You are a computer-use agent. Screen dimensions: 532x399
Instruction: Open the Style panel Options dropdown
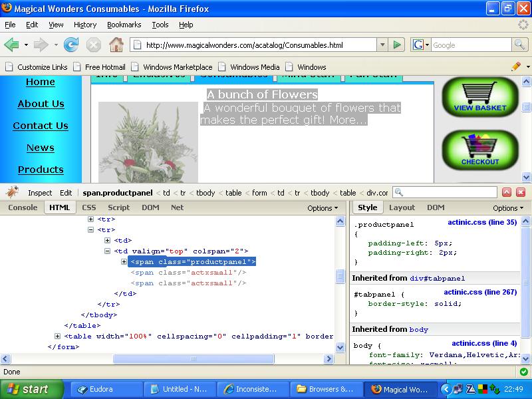507,208
